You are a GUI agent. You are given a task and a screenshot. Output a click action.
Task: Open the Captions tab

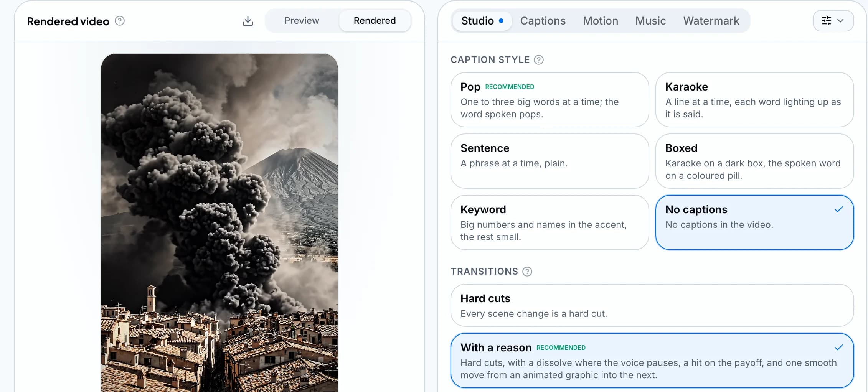(x=543, y=21)
